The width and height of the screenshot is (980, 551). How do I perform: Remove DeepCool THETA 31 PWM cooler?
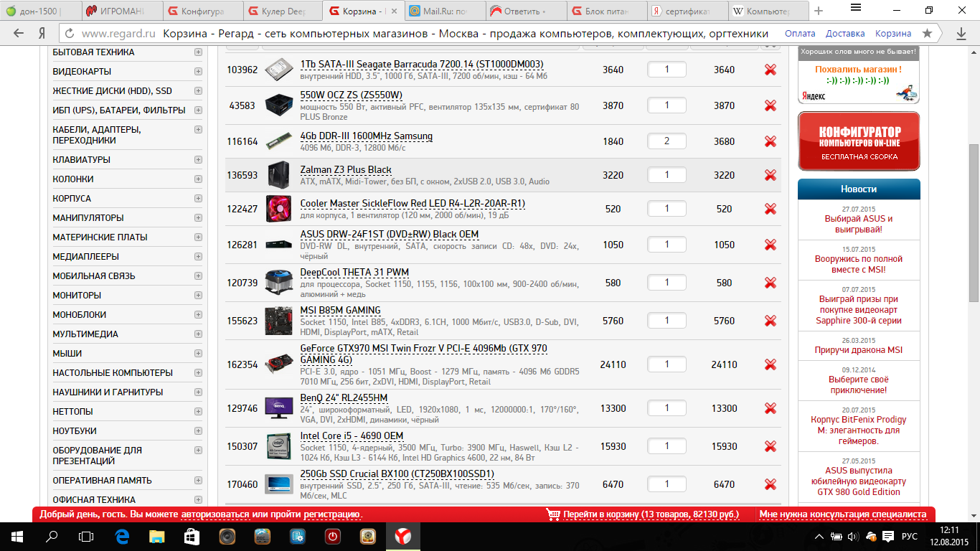[x=771, y=283]
